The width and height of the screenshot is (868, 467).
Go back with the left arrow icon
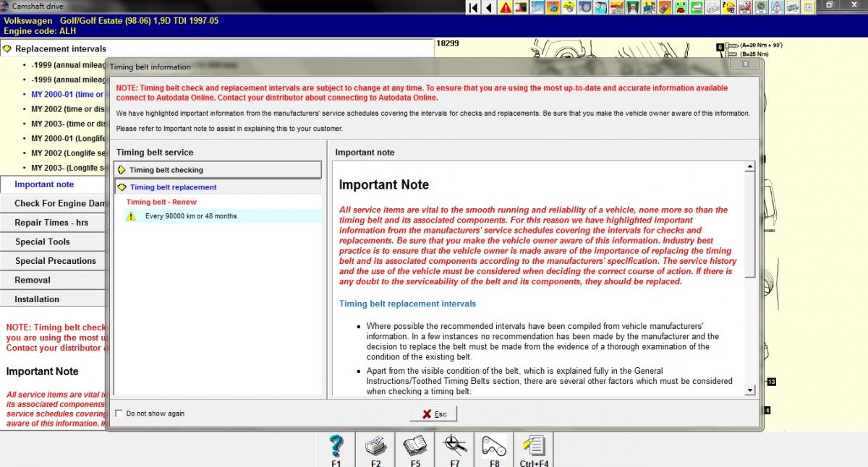[489, 7]
